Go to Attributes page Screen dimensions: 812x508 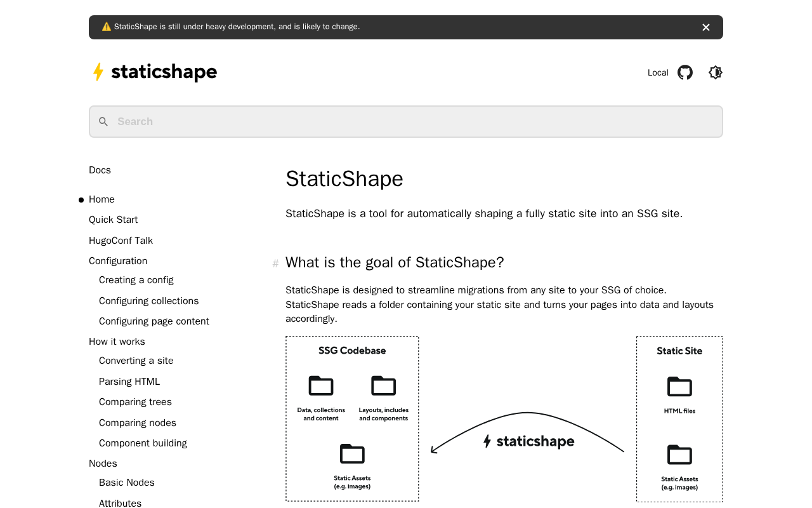(120, 504)
